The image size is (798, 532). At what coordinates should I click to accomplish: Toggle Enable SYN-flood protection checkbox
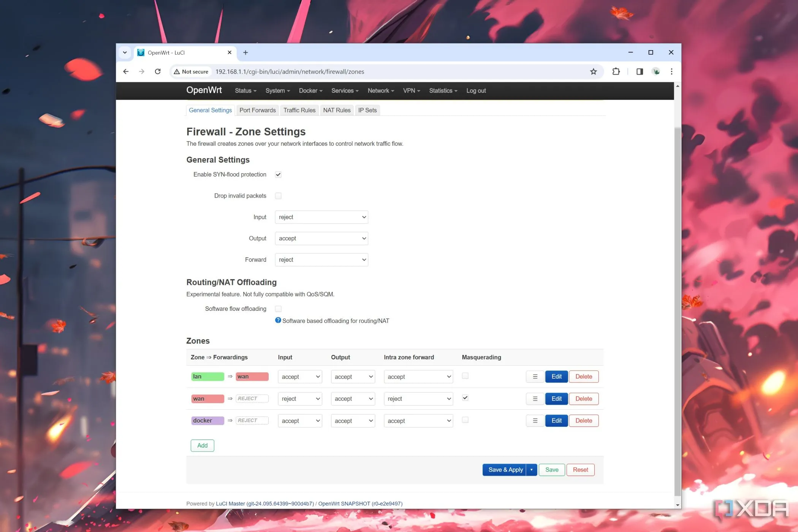pos(278,174)
